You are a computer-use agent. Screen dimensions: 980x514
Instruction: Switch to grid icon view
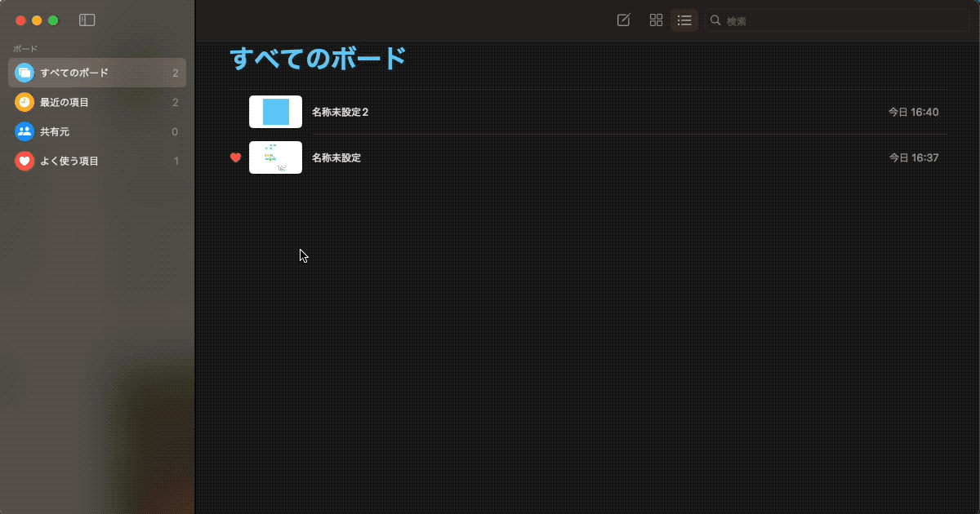pyautogui.click(x=656, y=20)
